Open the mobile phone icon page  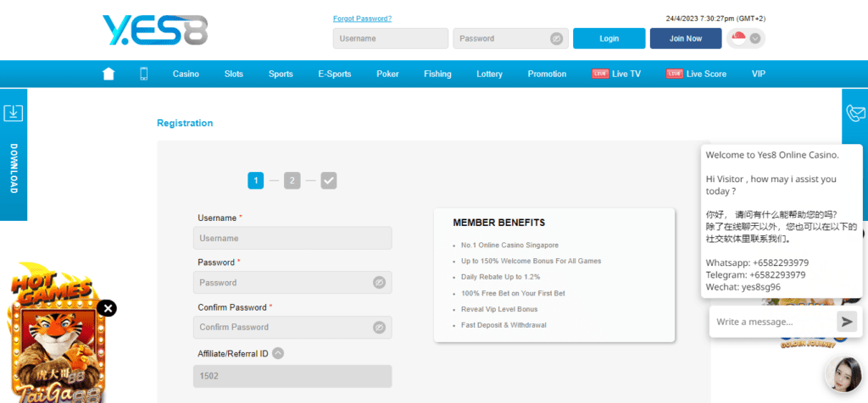point(144,74)
